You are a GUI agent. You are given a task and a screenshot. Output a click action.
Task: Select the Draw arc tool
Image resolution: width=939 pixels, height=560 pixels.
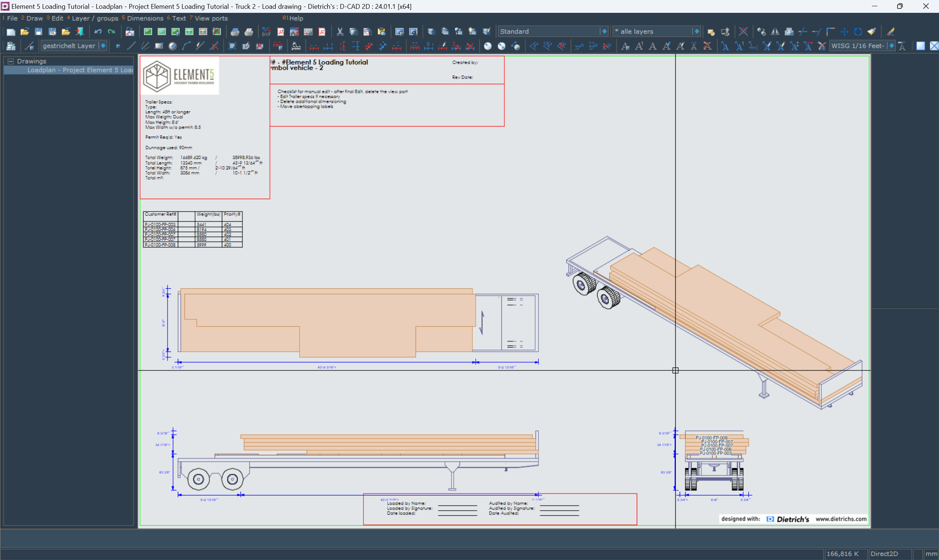click(186, 46)
